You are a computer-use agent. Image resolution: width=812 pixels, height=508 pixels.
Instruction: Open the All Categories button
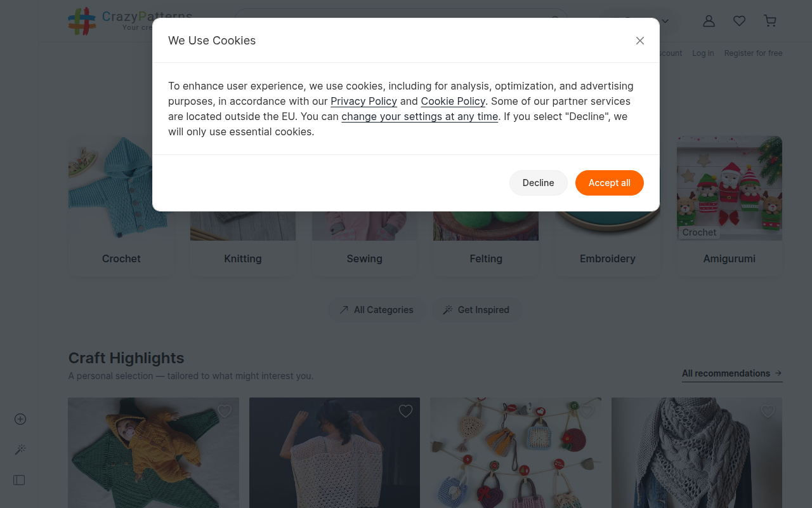(376, 310)
